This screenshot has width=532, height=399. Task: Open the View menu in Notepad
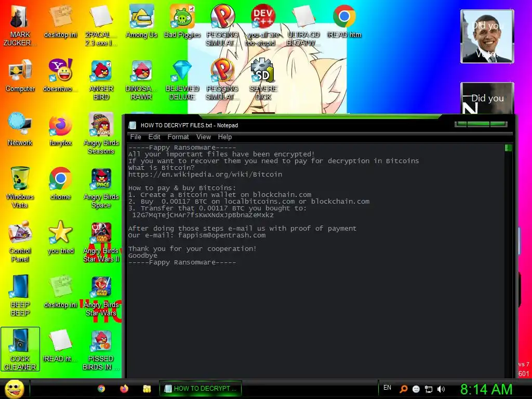click(x=204, y=137)
